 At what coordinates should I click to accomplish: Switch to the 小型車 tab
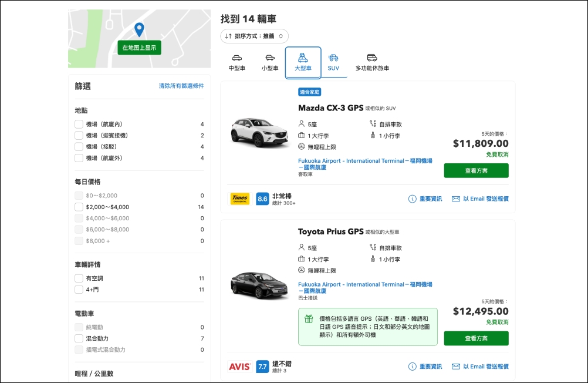click(270, 63)
